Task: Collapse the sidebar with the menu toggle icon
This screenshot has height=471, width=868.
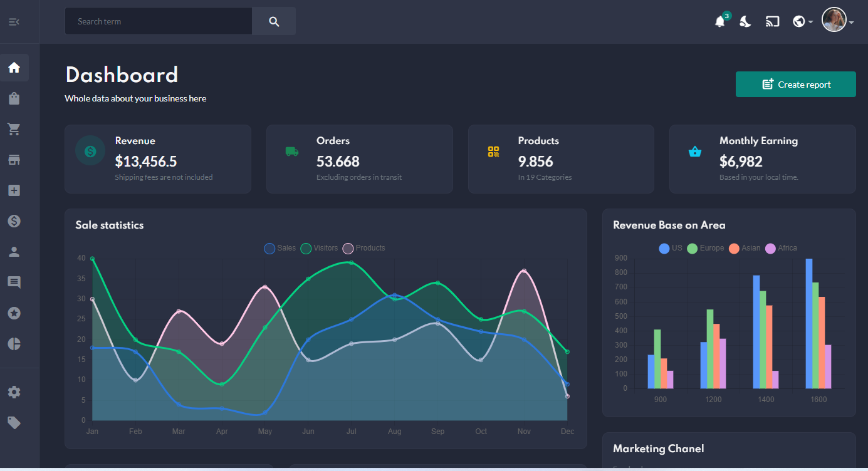Action: [x=14, y=22]
